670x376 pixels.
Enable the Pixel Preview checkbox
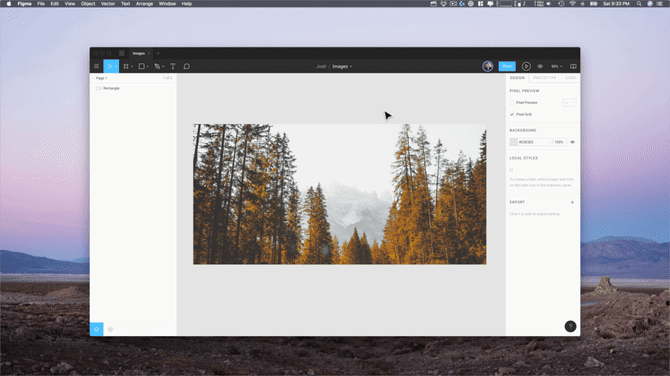(x=512, y=103)
